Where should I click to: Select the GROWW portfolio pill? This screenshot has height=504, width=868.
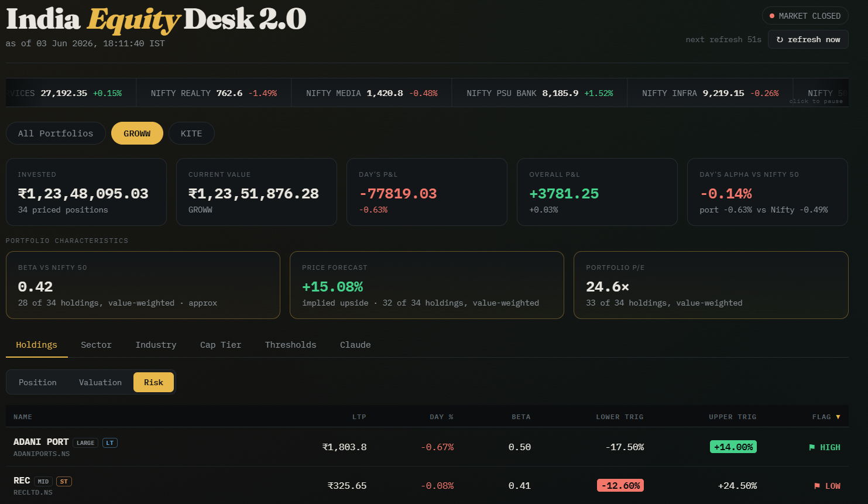tap(137, 133)
